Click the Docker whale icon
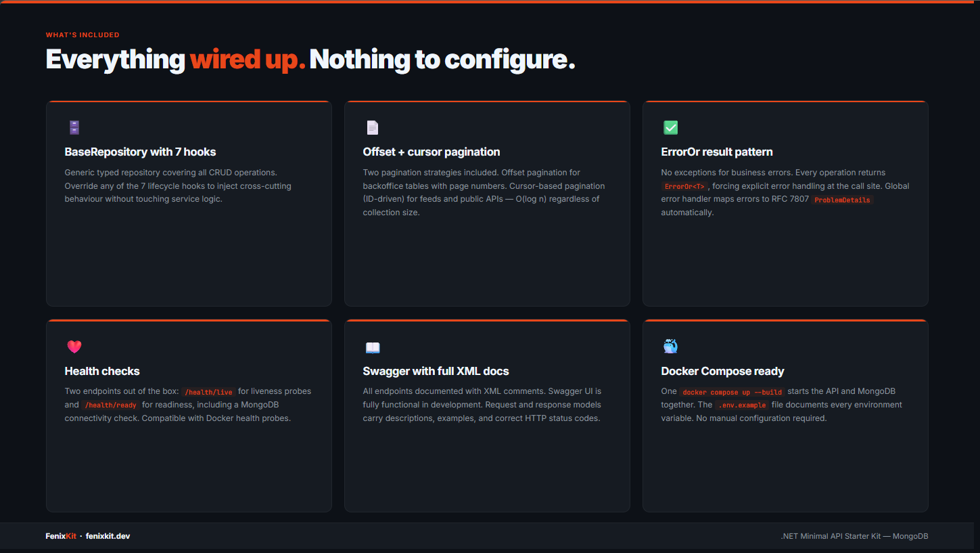Image resolution: width=980 pixels, height=553 pixels. coord(670,347)
